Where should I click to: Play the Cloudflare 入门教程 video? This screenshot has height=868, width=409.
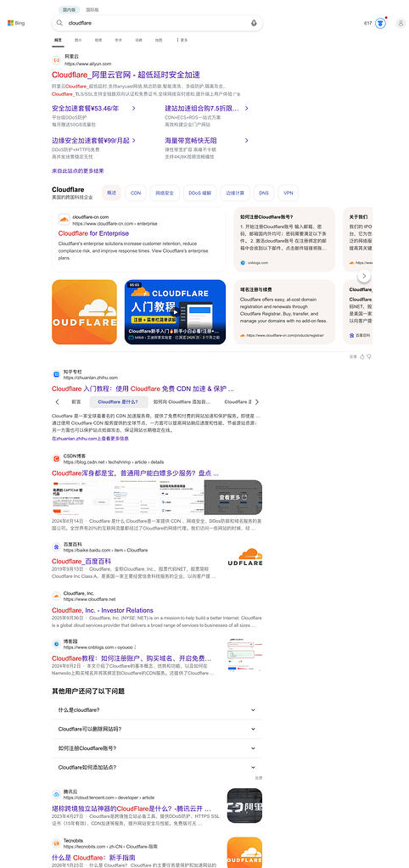(x=175, y=311)
